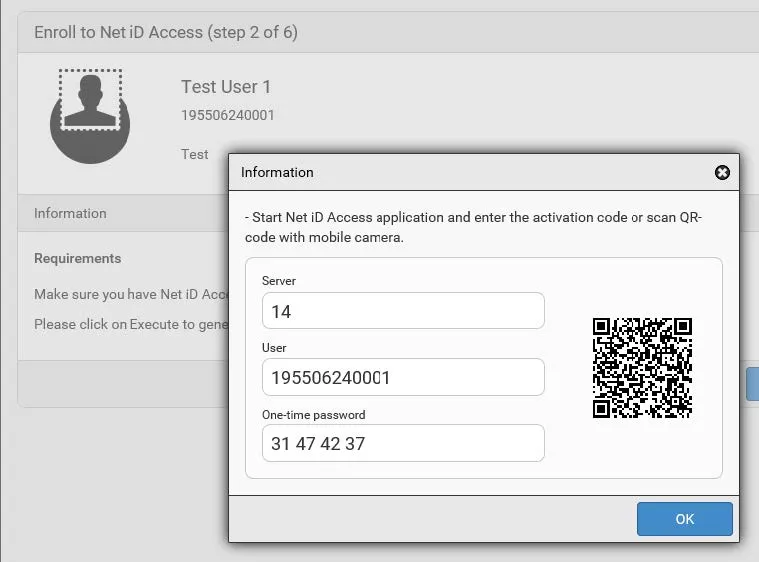Click the Server field label
The image size is (759, 562).
click(279, 281)
